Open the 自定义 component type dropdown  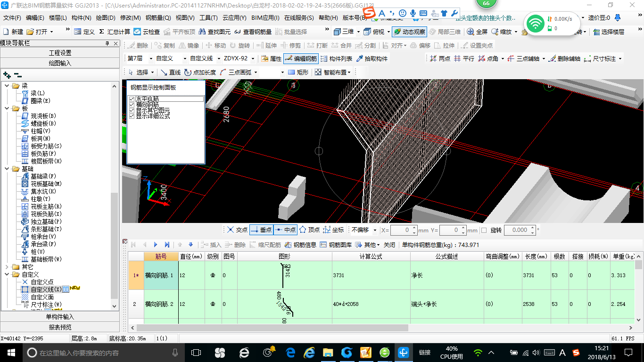[184, 59]
